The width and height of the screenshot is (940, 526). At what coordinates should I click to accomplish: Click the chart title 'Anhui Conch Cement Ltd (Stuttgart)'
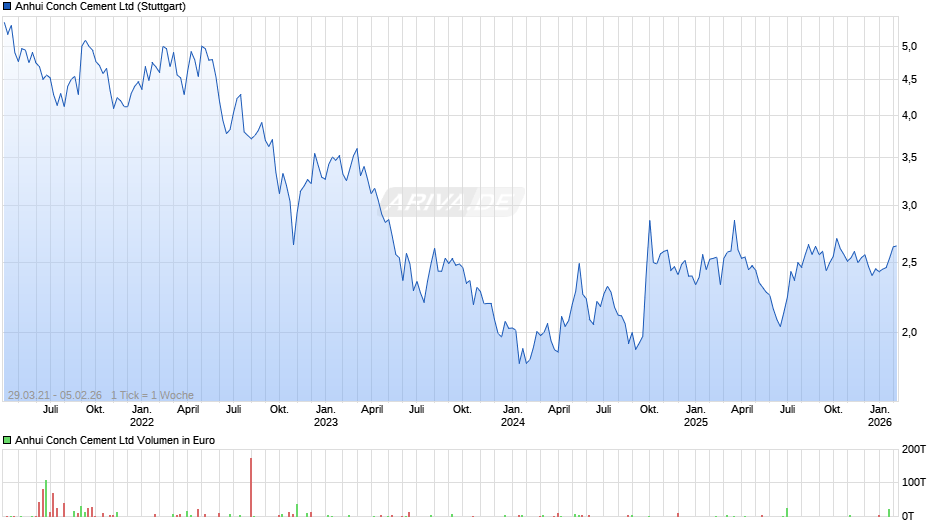click(100, 7)
